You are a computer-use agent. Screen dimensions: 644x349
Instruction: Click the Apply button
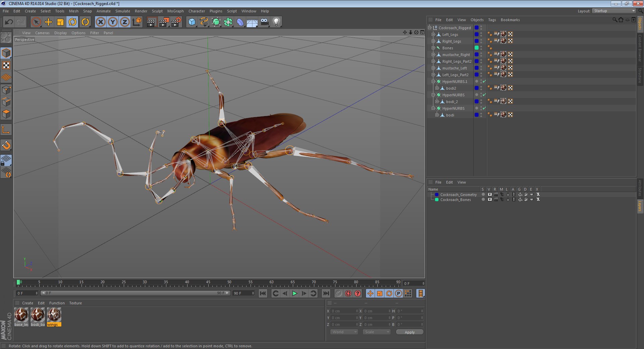tap(410, 332)
